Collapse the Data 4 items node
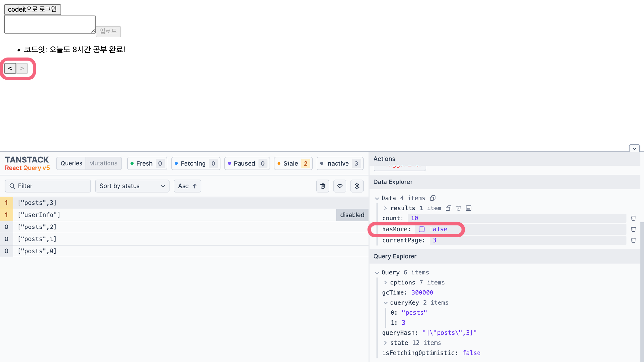 pos(377,198)
